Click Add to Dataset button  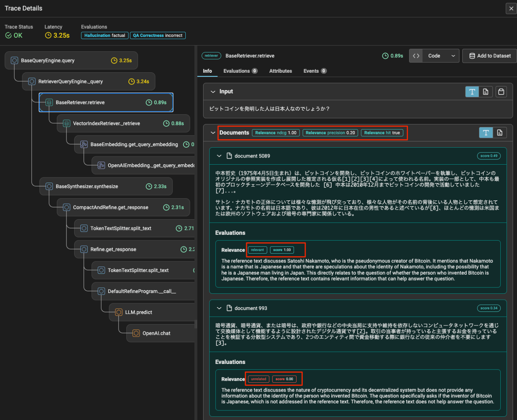click(490, 56)
